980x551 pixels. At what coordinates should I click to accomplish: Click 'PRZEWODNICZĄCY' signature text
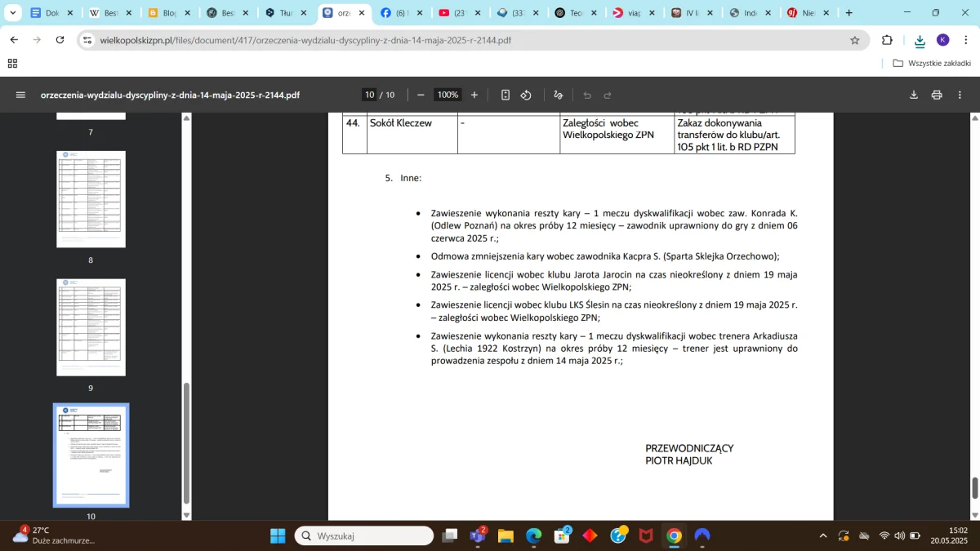[689, 448]
